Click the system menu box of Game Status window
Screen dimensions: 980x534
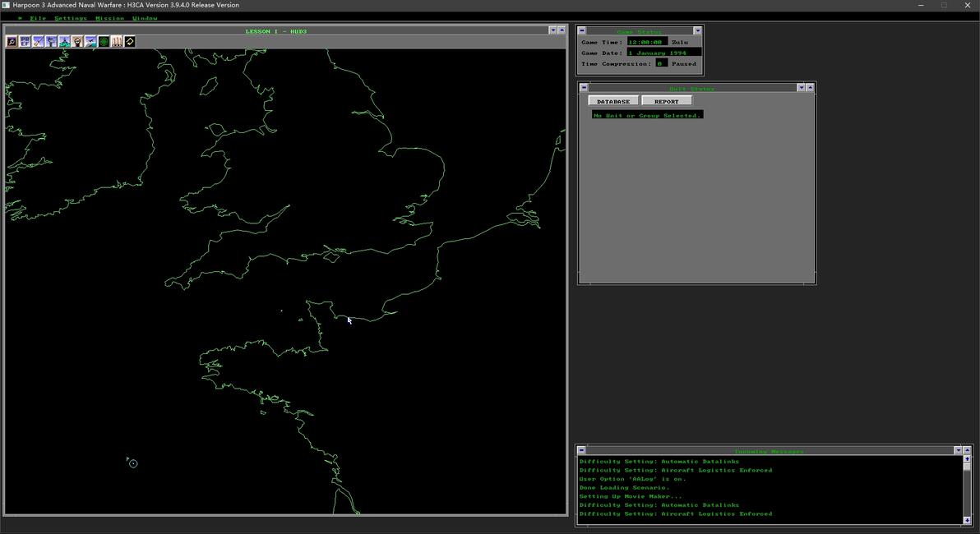[x=582, y=31]
